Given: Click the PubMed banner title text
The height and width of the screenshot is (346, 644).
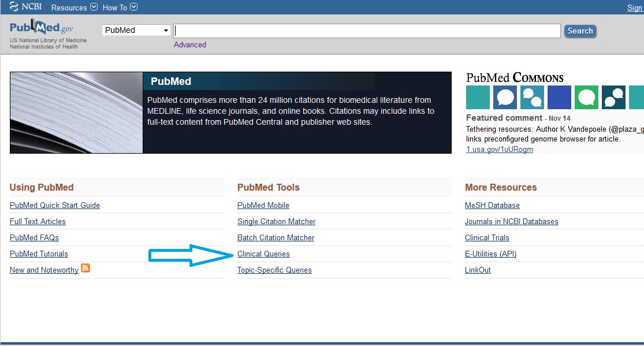Looking at the screenshot, I should click(171, 81).
